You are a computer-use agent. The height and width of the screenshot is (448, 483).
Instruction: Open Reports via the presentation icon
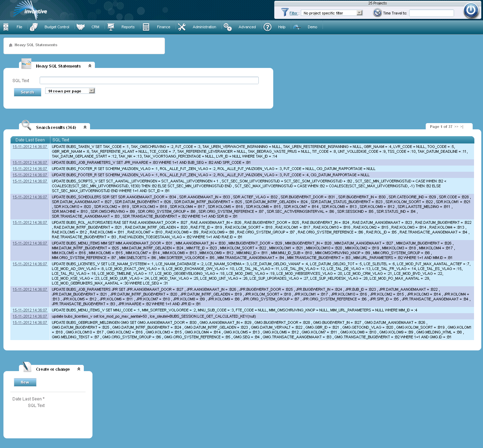(111, 27)
